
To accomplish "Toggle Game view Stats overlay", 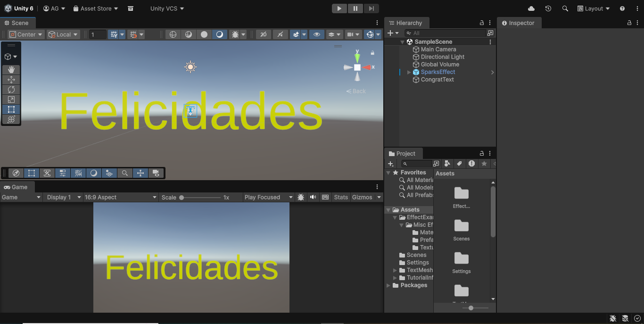I will coord(341,197).
